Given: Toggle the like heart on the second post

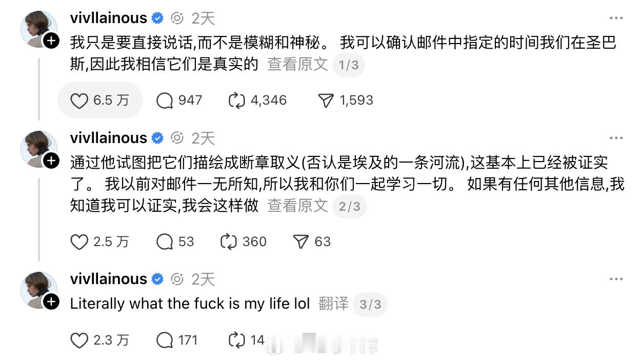Looking at the screenshot, I should [79, 241].
